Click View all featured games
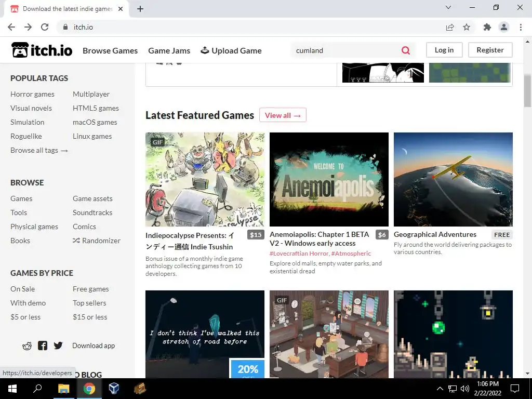Screen dimensions: 532x399 point(283,115)
